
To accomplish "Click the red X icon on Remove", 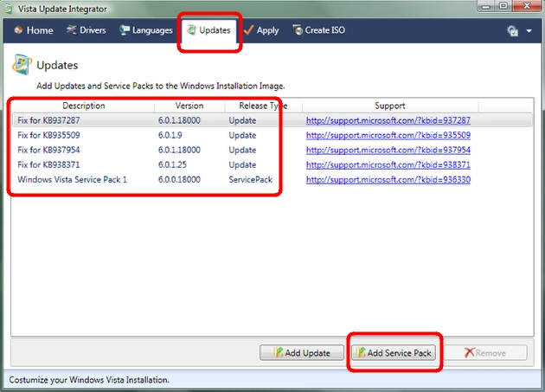I will click(x=469, y=352).
